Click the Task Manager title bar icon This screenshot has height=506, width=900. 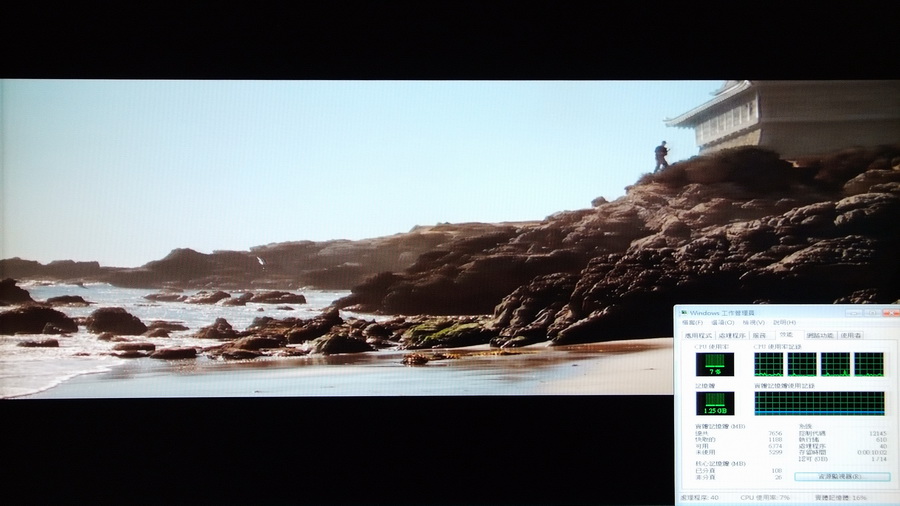point(684,313)
